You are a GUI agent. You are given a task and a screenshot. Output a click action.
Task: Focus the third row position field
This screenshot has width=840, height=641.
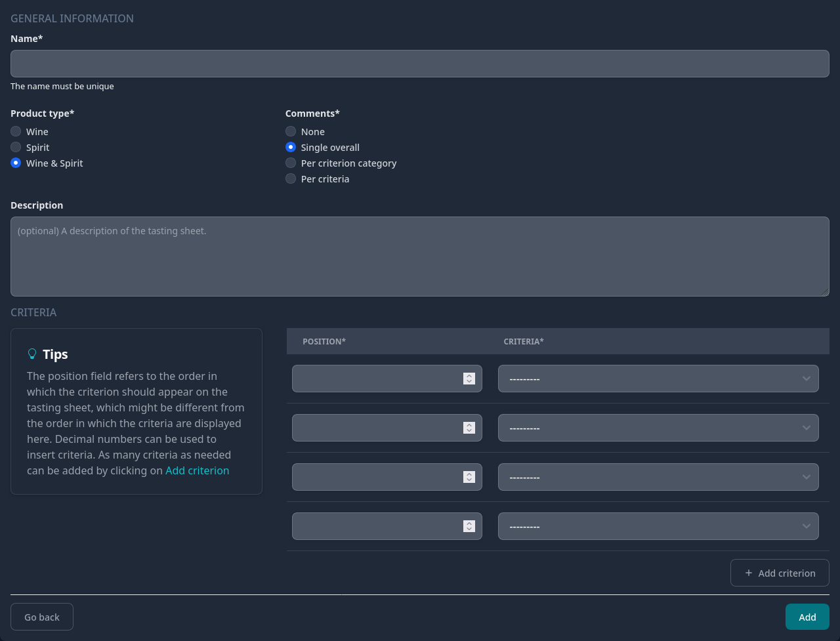pyautogui.click(x=387, y=477)
